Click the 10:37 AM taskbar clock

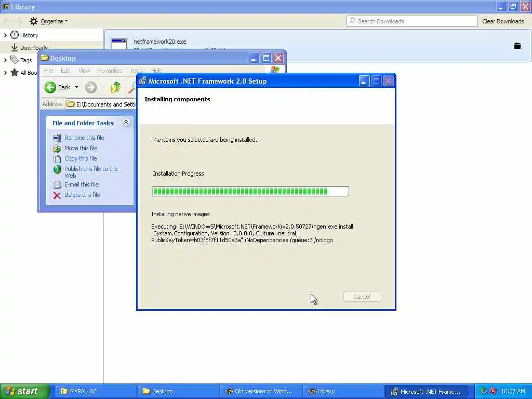pos(513,391)
